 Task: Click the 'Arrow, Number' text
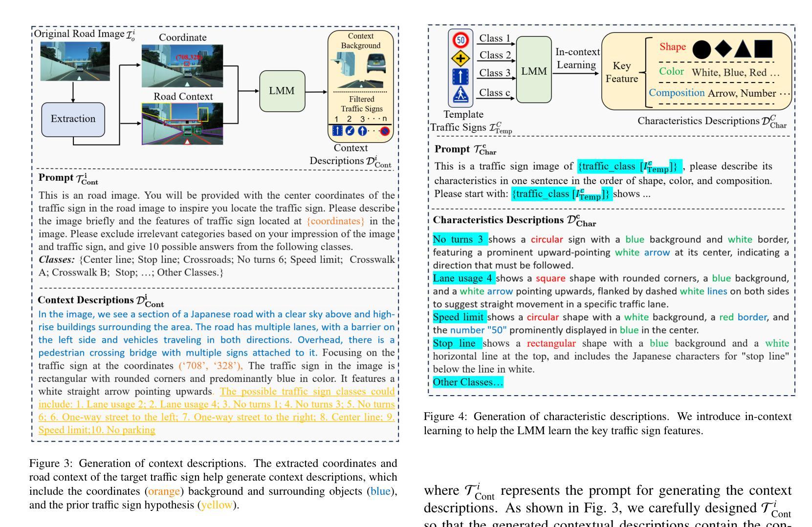[x=742, y=93]
